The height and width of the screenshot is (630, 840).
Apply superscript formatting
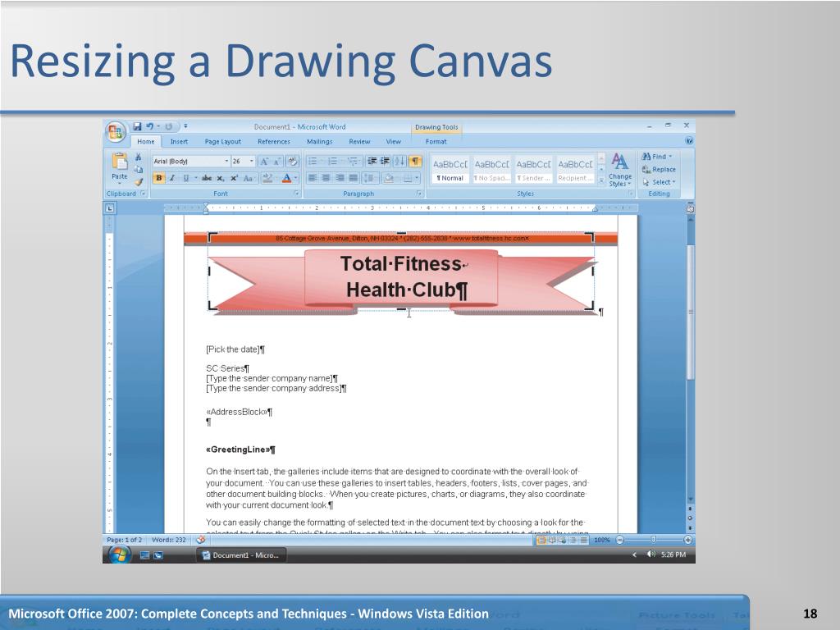234,178
